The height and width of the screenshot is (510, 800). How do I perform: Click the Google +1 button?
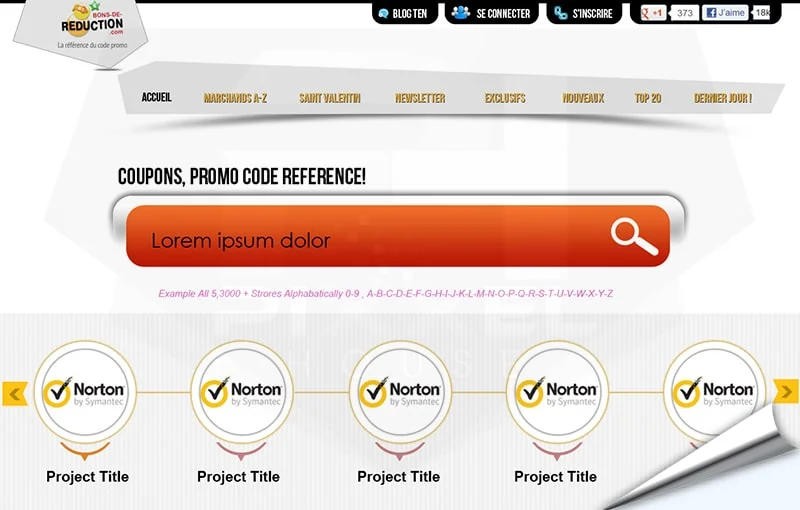coord(653,13)
